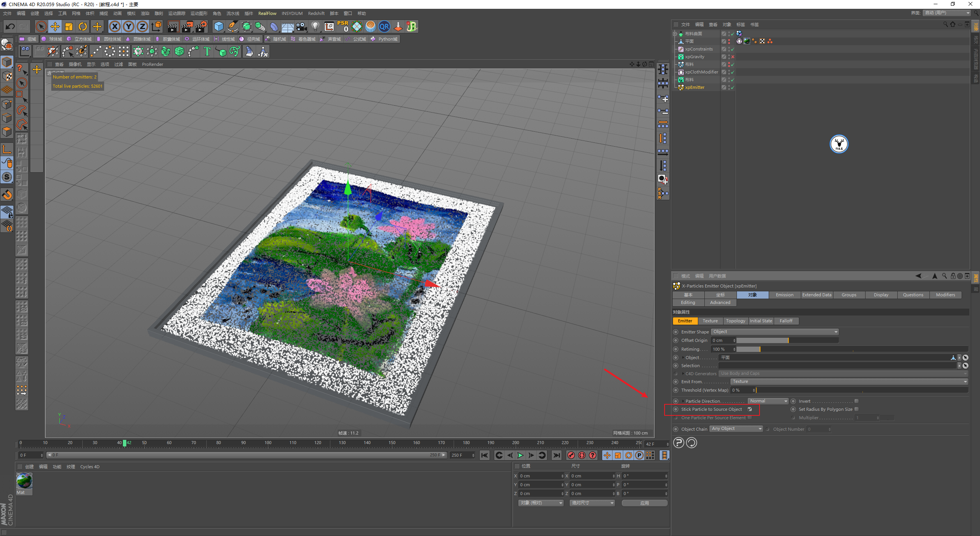Select the Live Selection arrow tool
This screenshot has width=980, height=536.
[41, 26]
